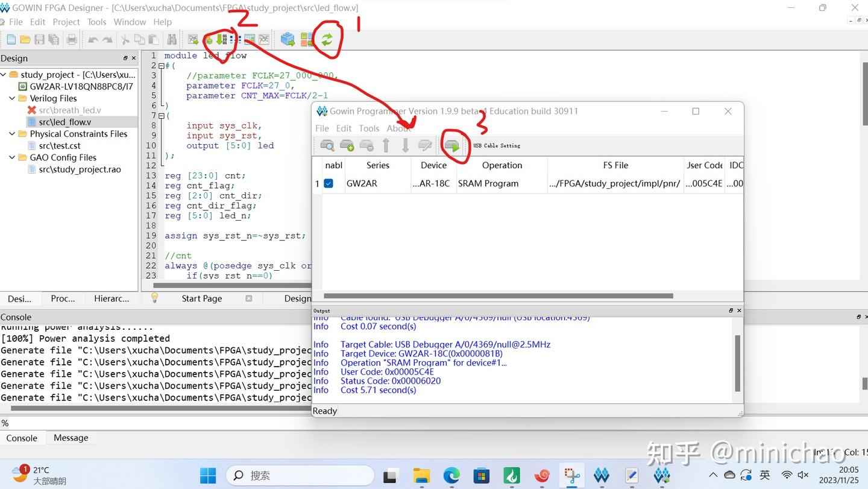
Task: Switch to the Console tab
Action: 22,438
